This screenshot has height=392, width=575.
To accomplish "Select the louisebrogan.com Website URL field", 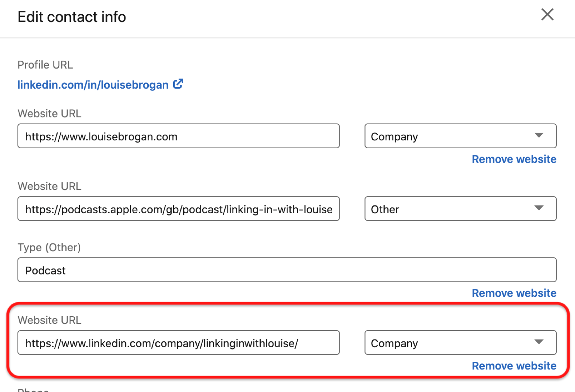I will coord(179,136).
